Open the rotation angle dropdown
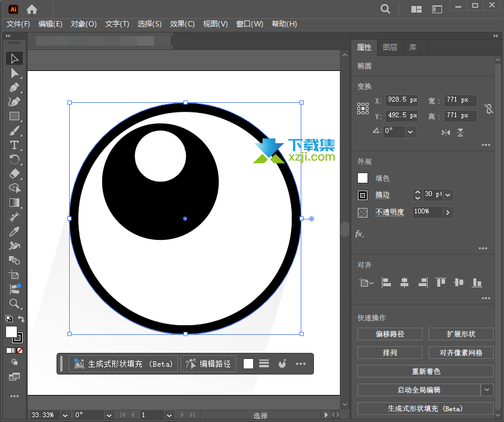 410,131
